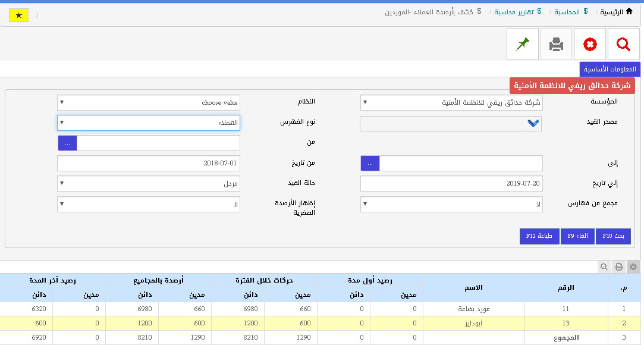Screen dimensions: 644x345
Task: Expand the مصدر القيد chevron selector
Action: tap(533, 123)
